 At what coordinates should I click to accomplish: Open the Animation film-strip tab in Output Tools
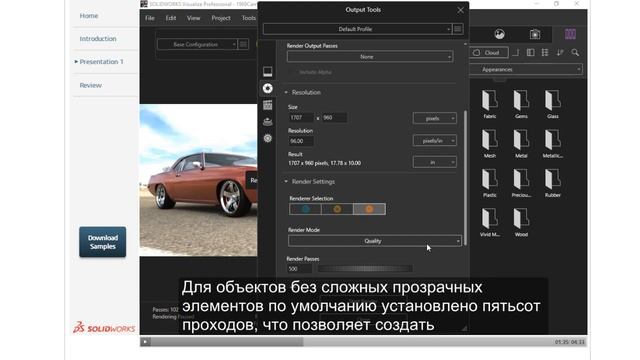click(x=268, y=105)
